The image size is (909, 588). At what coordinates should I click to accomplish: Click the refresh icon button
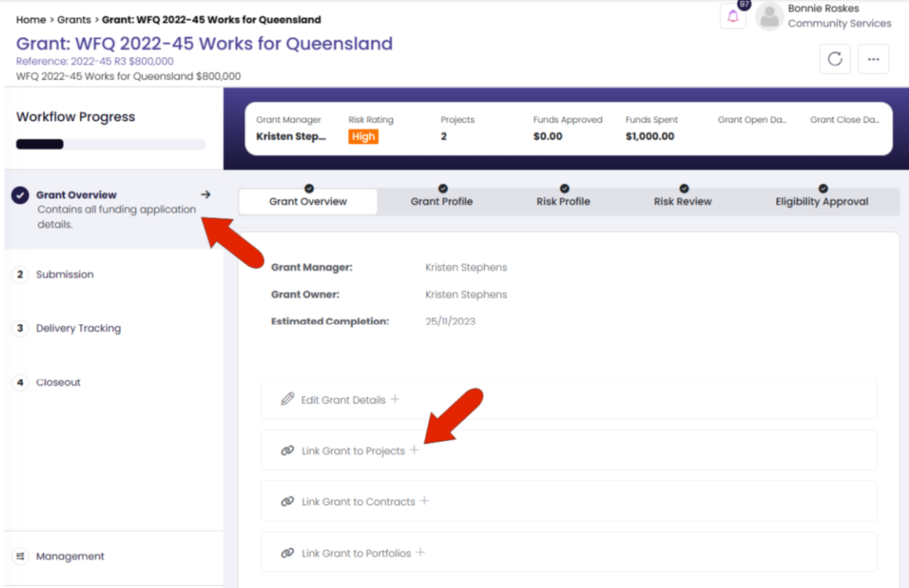tap(835, 59)
